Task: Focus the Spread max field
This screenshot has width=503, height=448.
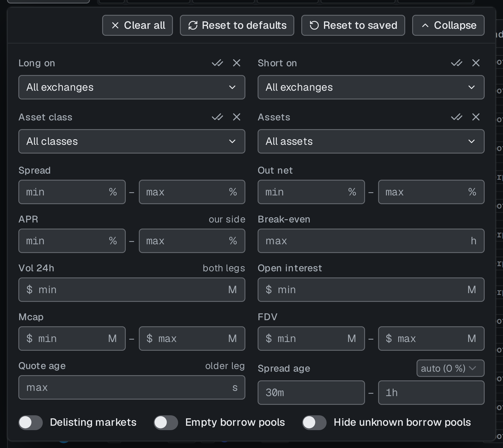Action: click(192, 192)
